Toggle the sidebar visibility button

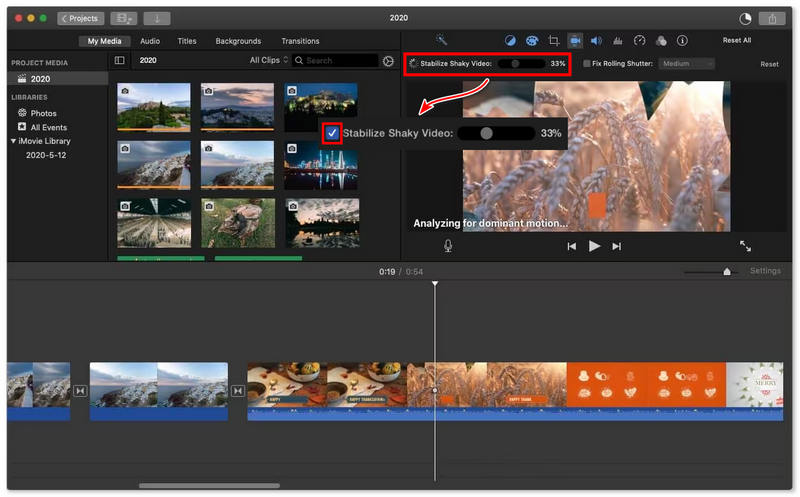point(119,61)
